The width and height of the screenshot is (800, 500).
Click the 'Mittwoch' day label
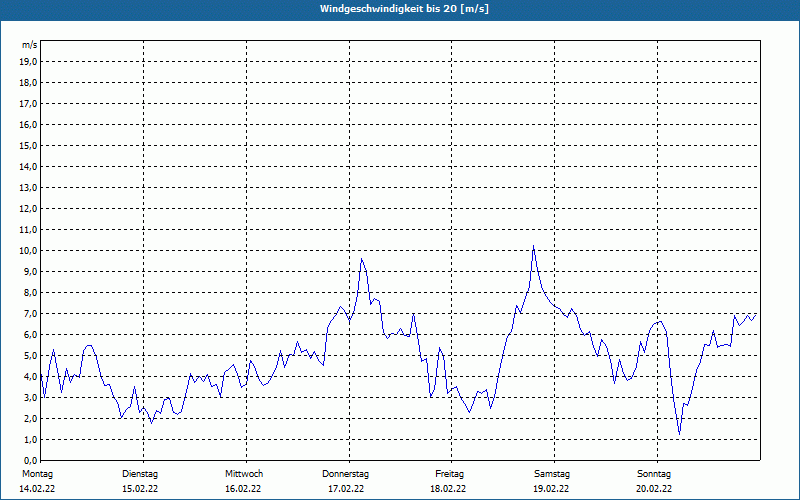point(244,474)
